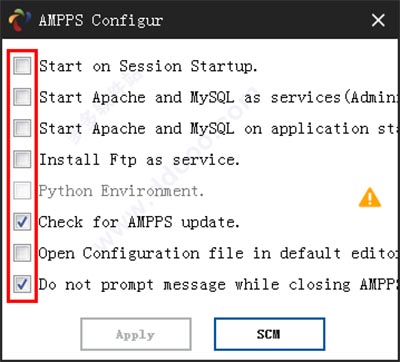Click the 'Start on Session Startup.' label text
Screen dimensions: 400x362
[x=148, y=66]
